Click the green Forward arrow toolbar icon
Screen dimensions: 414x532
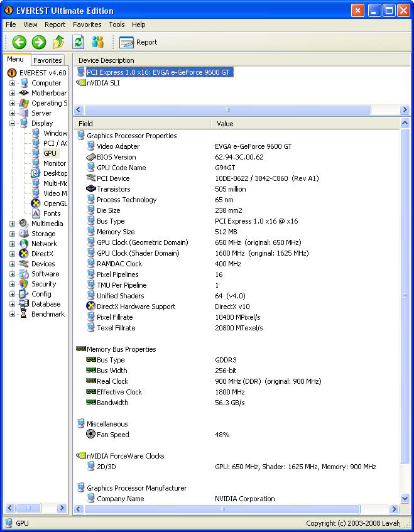pyautogui.click(x=39, y=43)
